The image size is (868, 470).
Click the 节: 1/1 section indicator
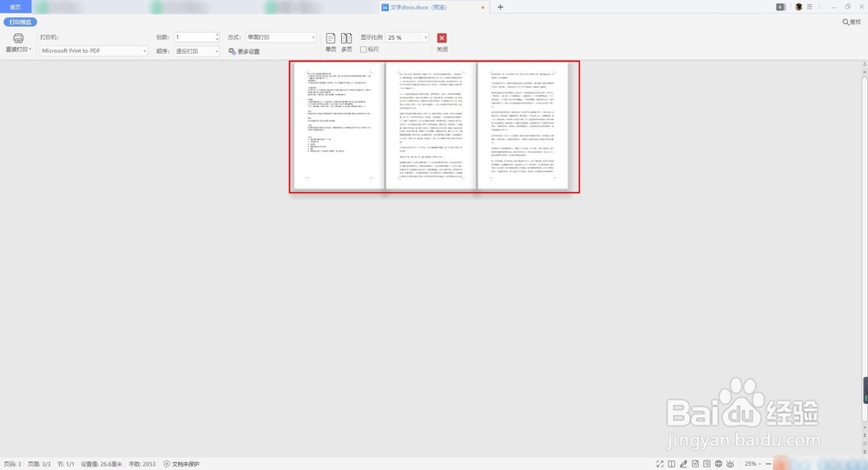pyautogui.click(x=66, y=464)
